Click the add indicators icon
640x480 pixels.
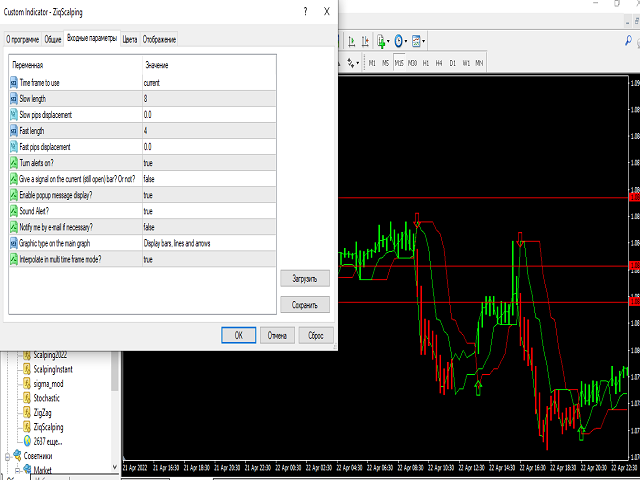[381, 41]
